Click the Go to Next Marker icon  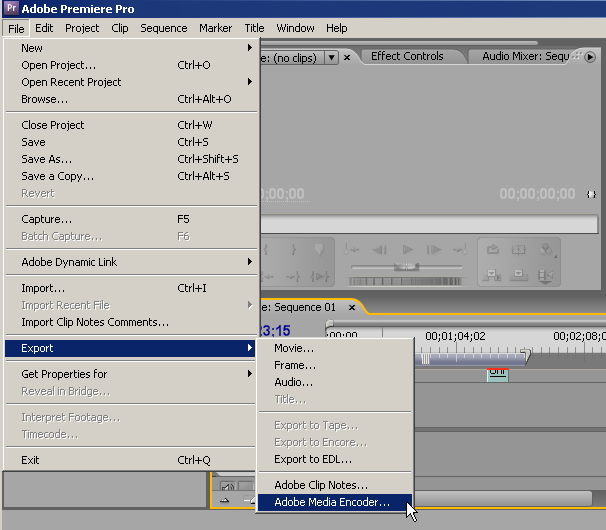(460, 250)
